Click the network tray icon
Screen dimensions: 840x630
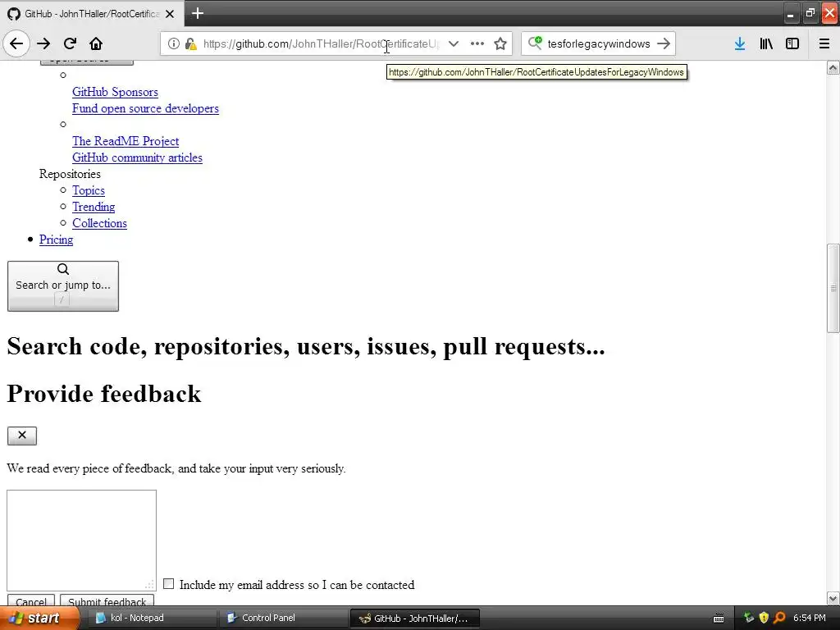pos(748,618)
